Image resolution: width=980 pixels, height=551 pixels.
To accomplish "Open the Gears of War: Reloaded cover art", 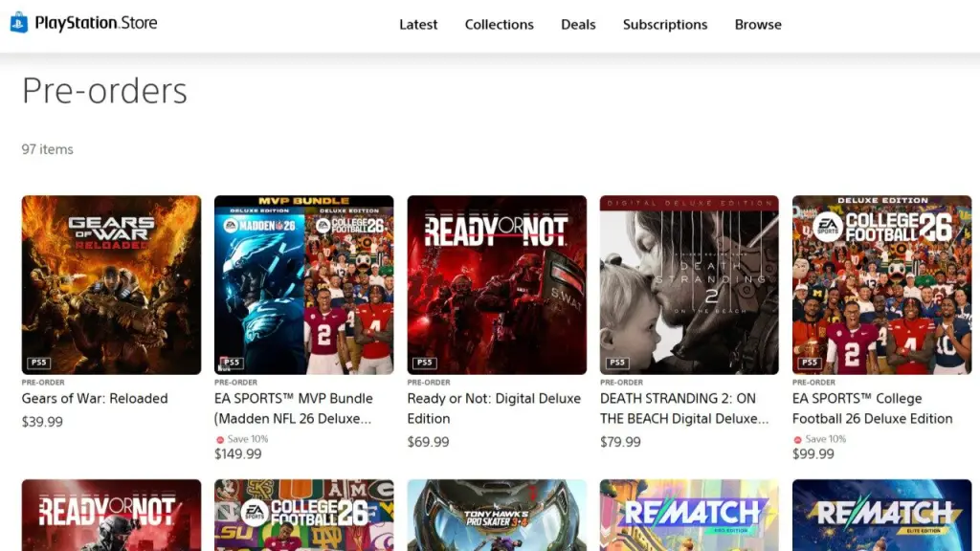I will 111,284.
